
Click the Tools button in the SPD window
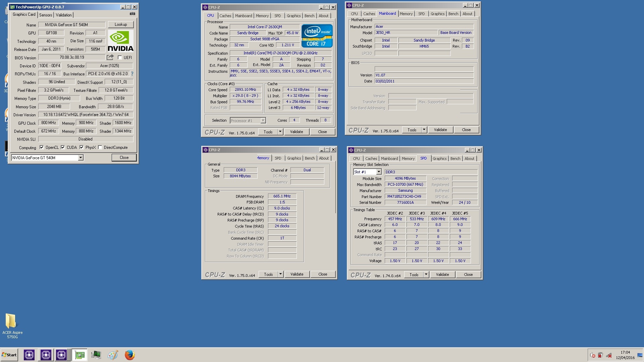coord(414,275)
